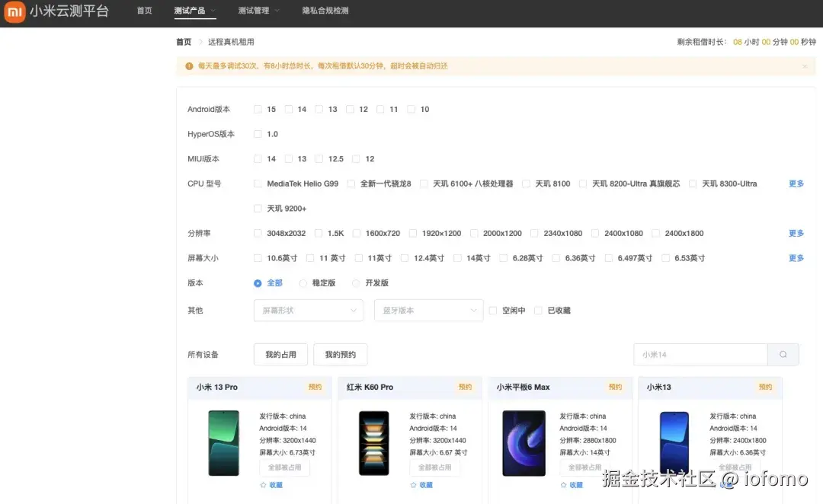Click the 小米 13 Pro device thumbnail image
Image resolution: width=823 pixels, height=504 pixels.
click(223, 442)
